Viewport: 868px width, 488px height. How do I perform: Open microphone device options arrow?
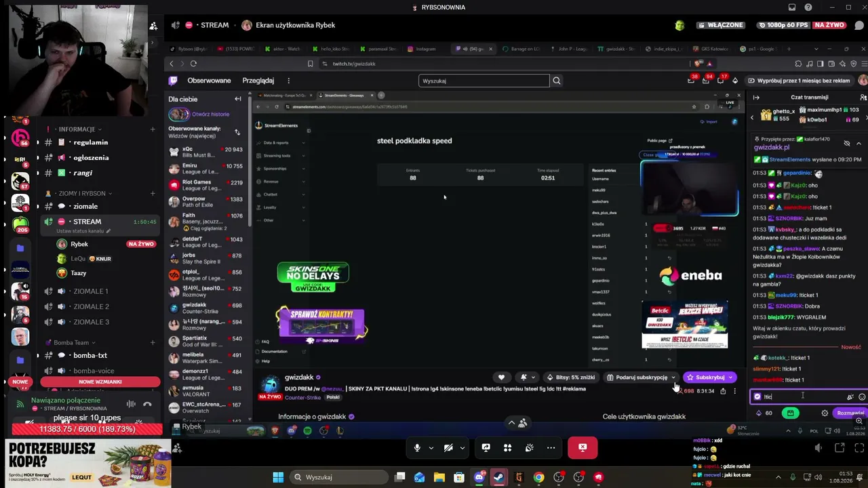pyautogui.click(x=431, y=447)
